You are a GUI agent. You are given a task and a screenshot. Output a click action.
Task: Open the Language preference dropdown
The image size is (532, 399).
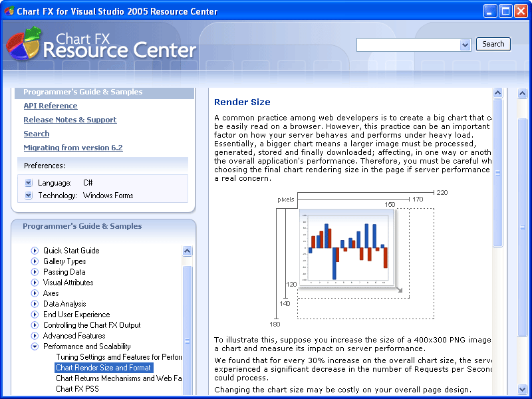click(x=29, y=183)
